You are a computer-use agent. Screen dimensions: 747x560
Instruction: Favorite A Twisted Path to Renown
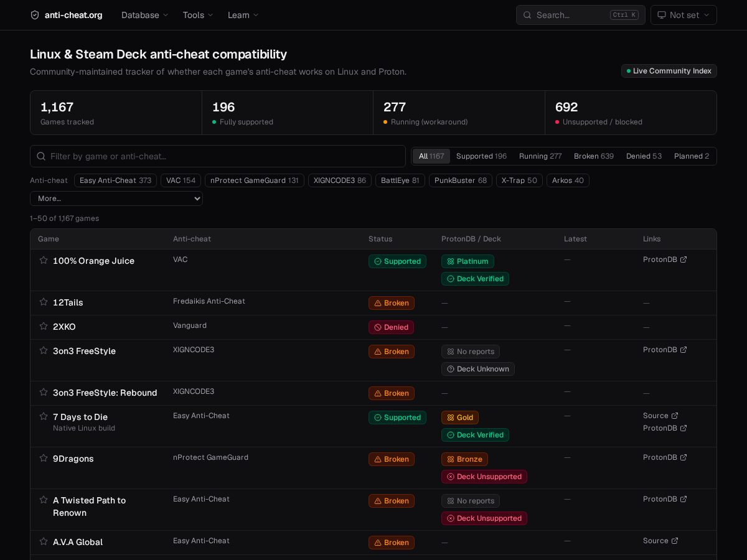coord(44,500)
